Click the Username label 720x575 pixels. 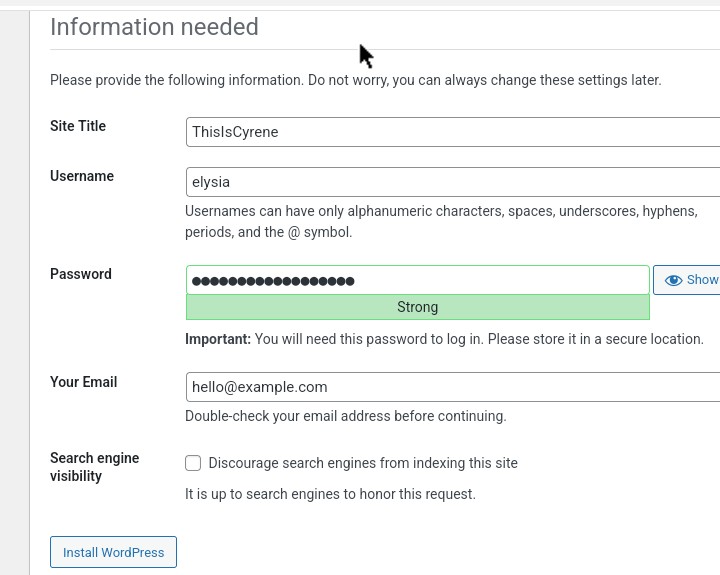click(82, 176)
